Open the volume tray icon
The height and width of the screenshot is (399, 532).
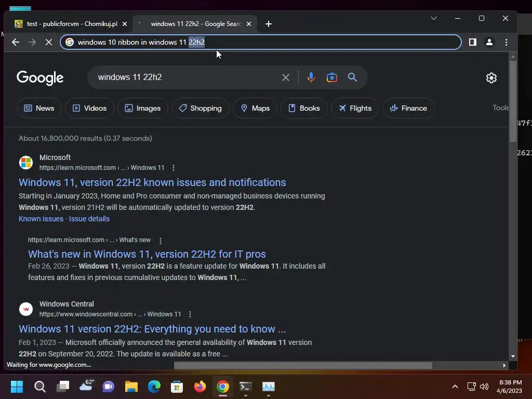(x=484, y=387)
